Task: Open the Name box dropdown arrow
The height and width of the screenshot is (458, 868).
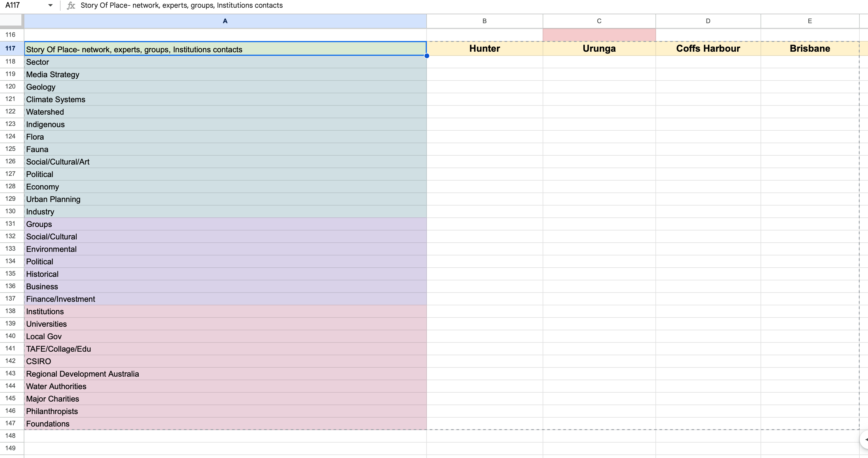Action: [50, 5]
